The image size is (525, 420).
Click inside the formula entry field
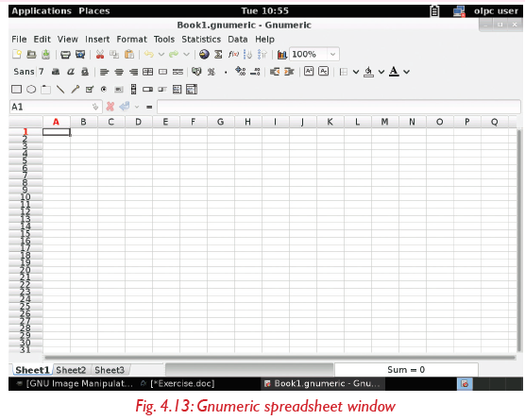click(338, 107)
